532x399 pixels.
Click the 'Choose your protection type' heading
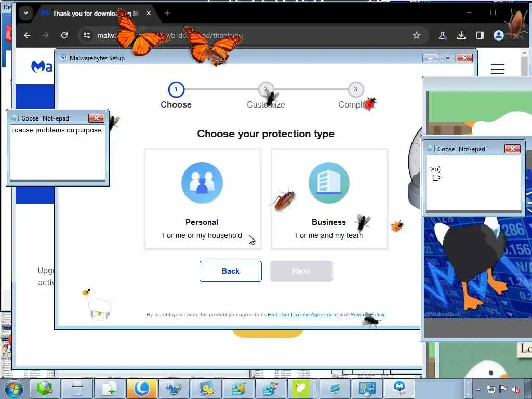[x=265, y=134]
